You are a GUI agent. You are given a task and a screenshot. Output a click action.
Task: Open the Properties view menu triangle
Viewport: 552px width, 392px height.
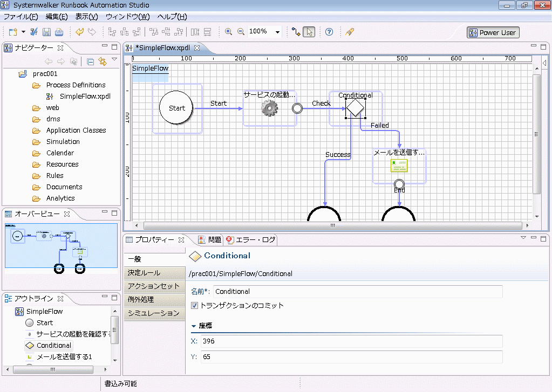[x=523, y=238]
